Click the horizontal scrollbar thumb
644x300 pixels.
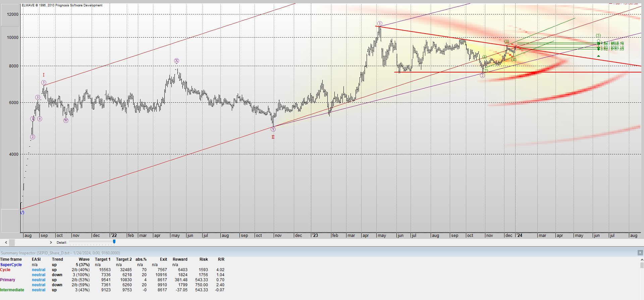(12, 242)
